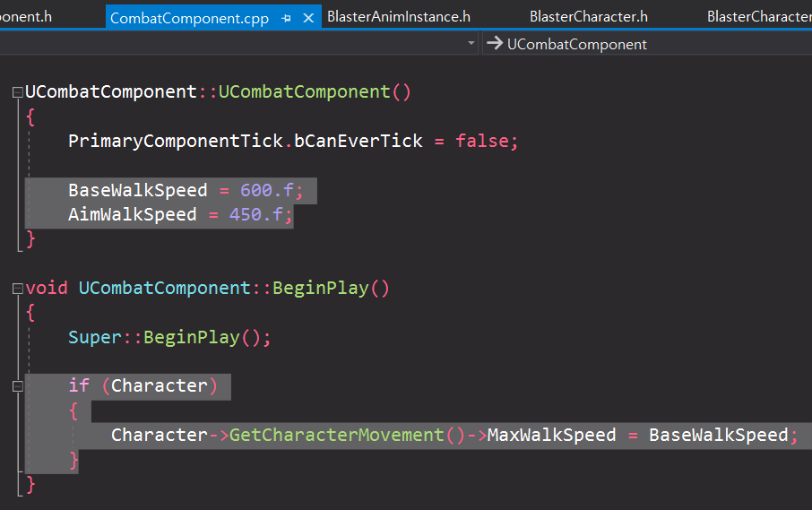Viewport: 812px width, 510px height.
Task: Open the rightmost BlasterCharacter tab
Action: click(x=759, y=16)
